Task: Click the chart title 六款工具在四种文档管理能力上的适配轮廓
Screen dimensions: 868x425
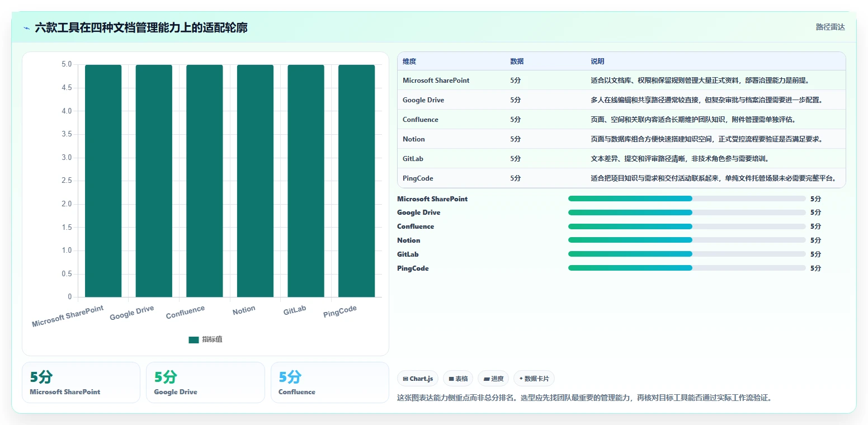Action: pos(141,27)
